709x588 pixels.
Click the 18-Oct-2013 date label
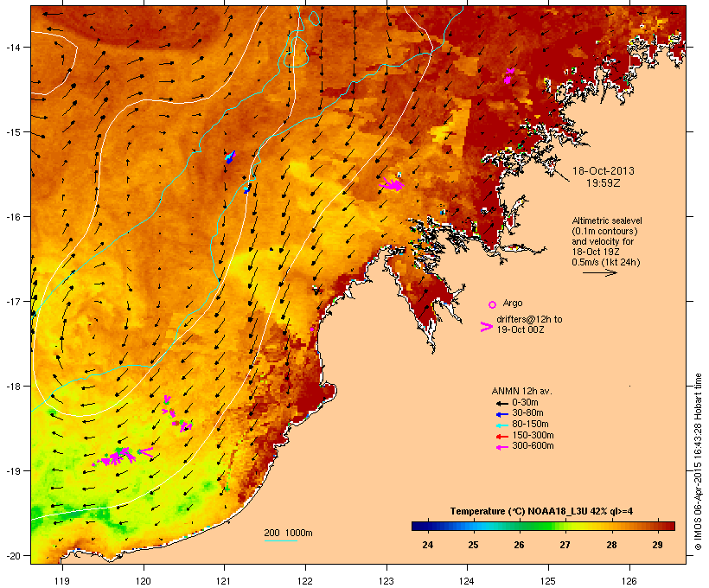[x=604, y=171]
